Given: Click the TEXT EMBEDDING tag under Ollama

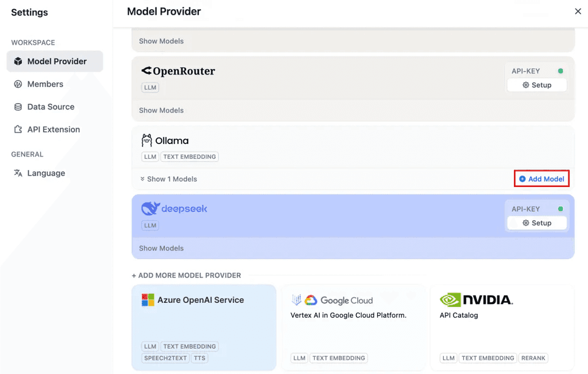Looking at the screenshot, I should [189, 156].
